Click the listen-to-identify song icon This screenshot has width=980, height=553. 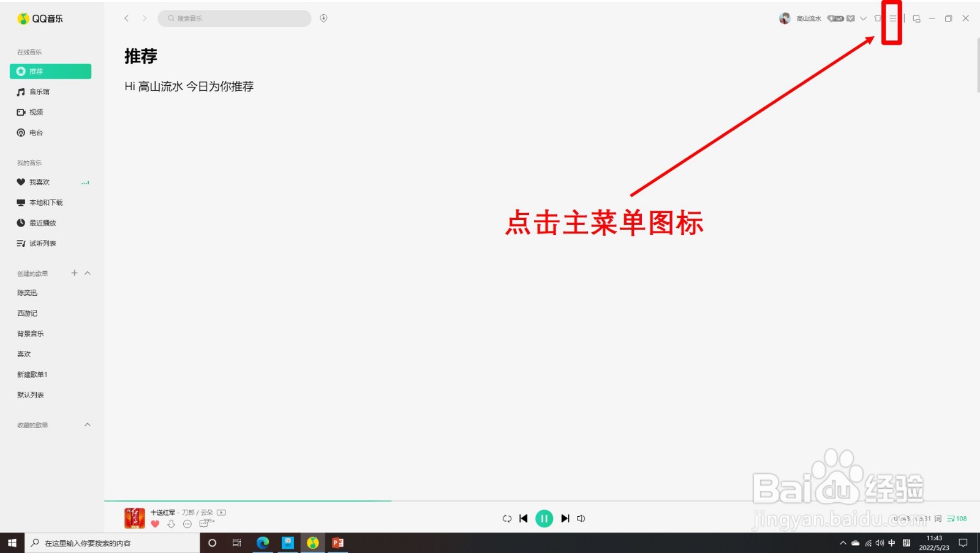(x=323, y=18)
